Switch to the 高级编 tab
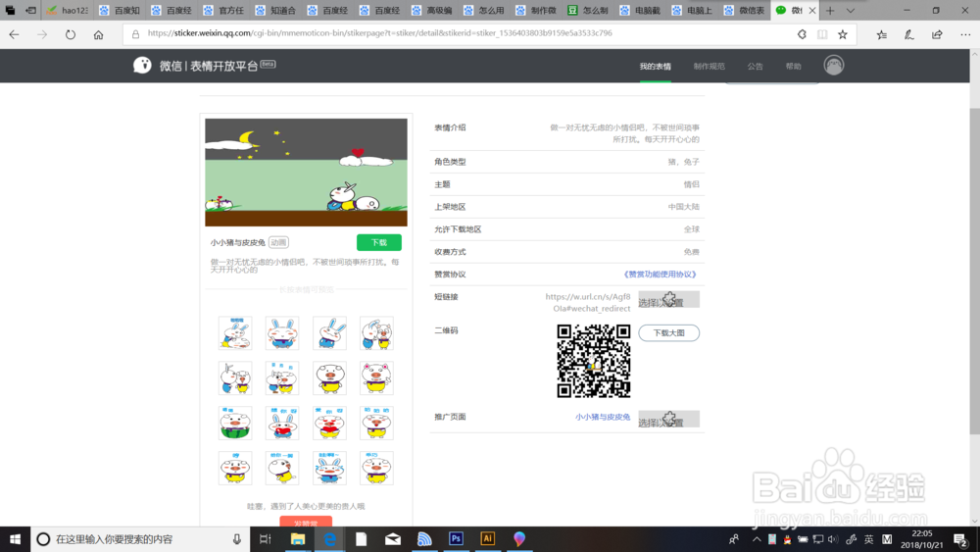Screen dimensions: 980x552 coord(431,11)
